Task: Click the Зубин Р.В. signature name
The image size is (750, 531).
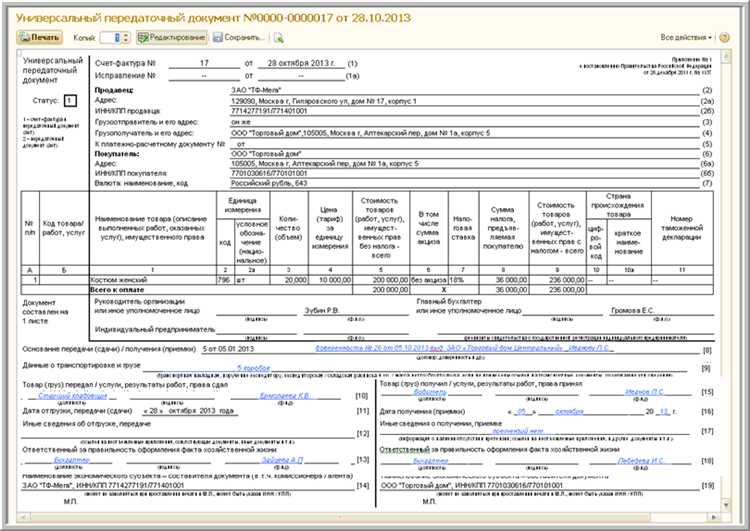Action: coord(323,310)
